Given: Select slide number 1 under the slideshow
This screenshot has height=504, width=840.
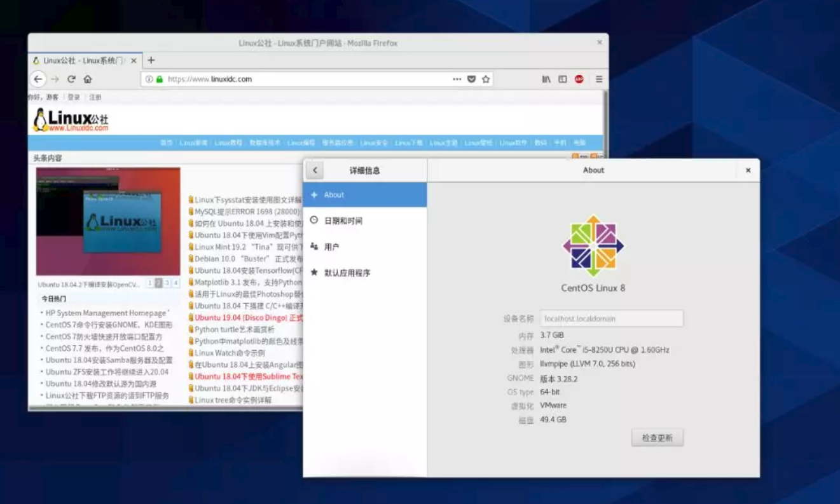Looking at the screenshot, I should pyautogui.click(x=149, y=283).
